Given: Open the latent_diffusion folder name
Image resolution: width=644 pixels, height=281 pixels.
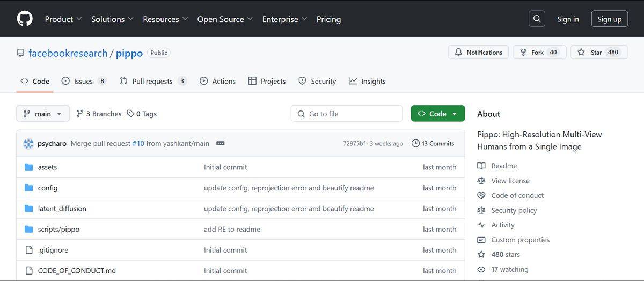Looking at the screenshot, I should click(x=62, y=209).
